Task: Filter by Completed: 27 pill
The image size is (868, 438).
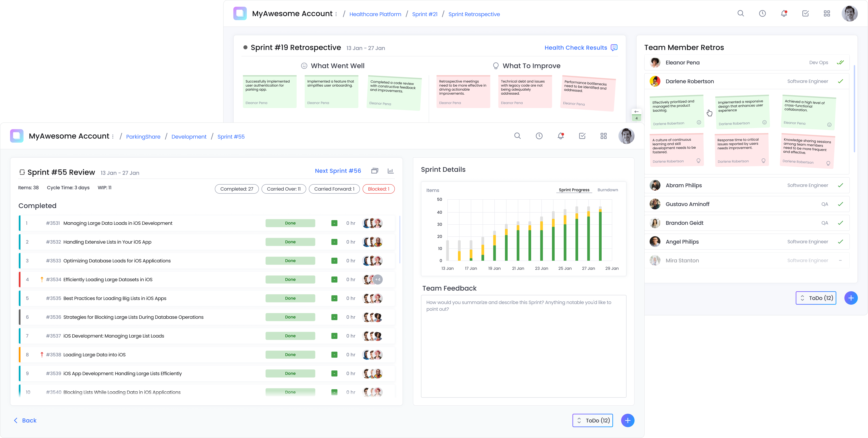Action: coord(237,189)
